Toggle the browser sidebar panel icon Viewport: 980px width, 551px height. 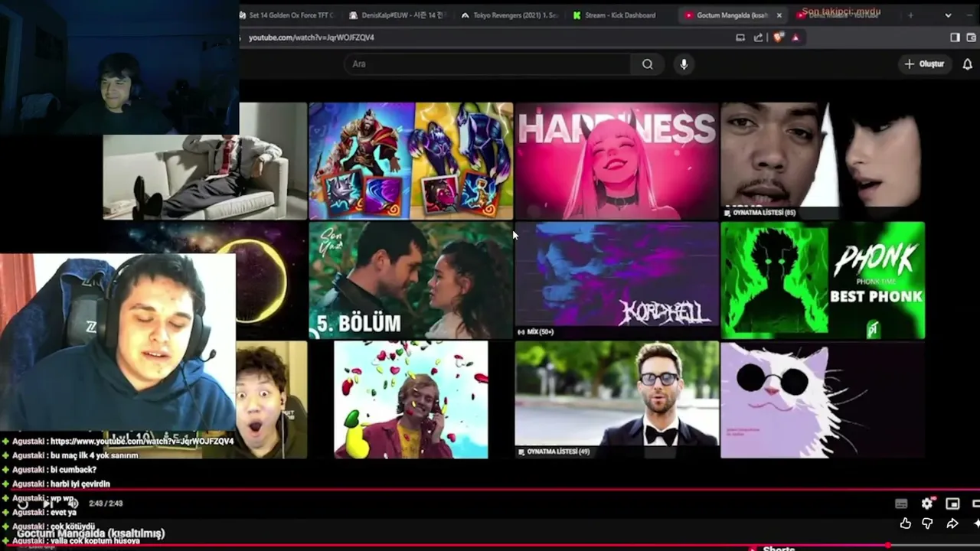click(955, 37)
